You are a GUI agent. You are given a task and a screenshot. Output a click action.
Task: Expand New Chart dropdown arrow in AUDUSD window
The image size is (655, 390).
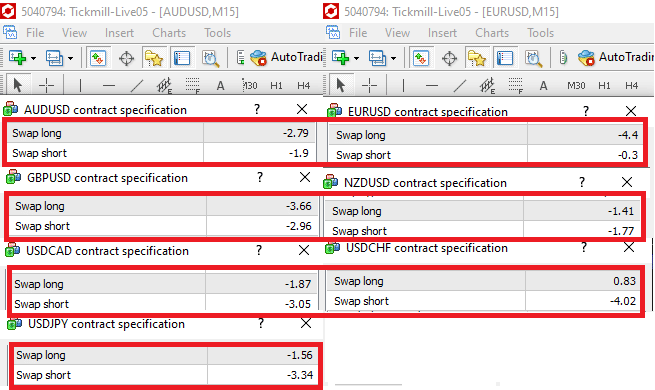pos(33,58)
